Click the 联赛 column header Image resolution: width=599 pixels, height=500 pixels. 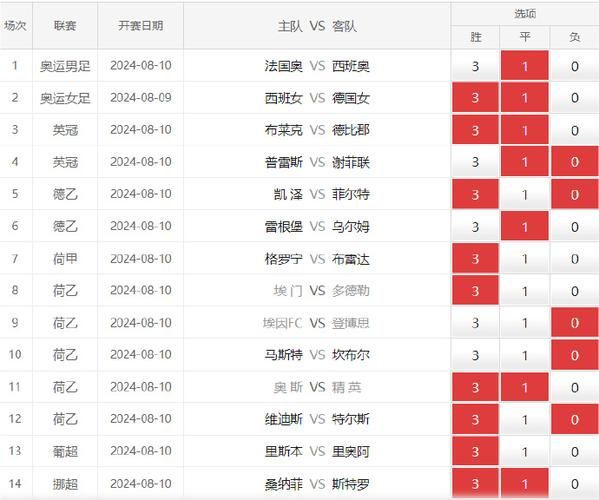(65, 26)
